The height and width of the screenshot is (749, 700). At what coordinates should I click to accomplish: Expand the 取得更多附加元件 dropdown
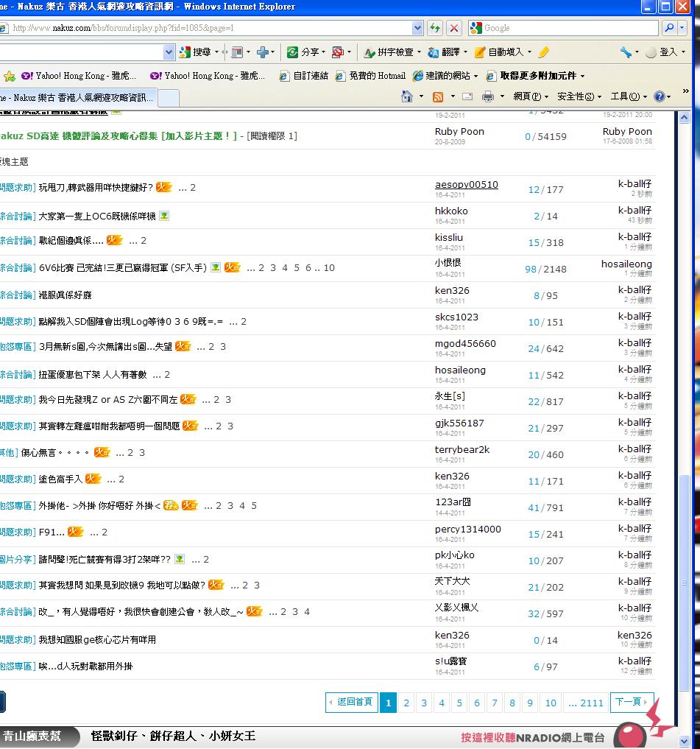pyautogui.click(x=582, y=76)
